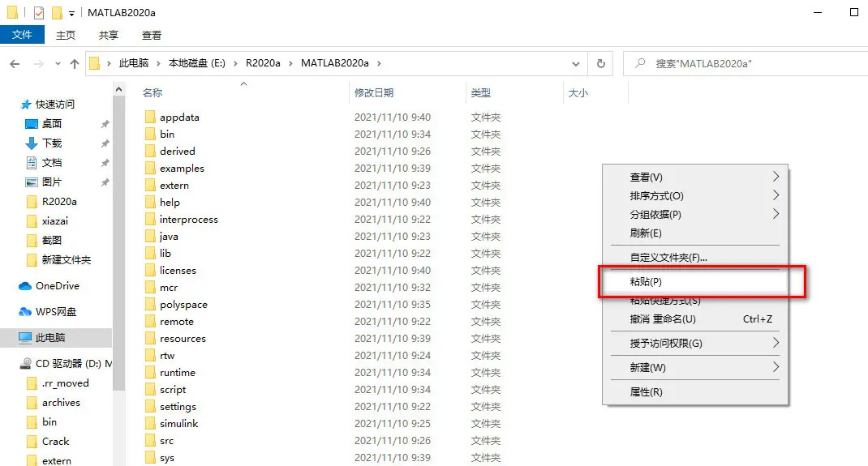The width and height of the screenshot is (868, 466).
Task: Open 授予访问权限(G) submenu
Action: point(694,344)
